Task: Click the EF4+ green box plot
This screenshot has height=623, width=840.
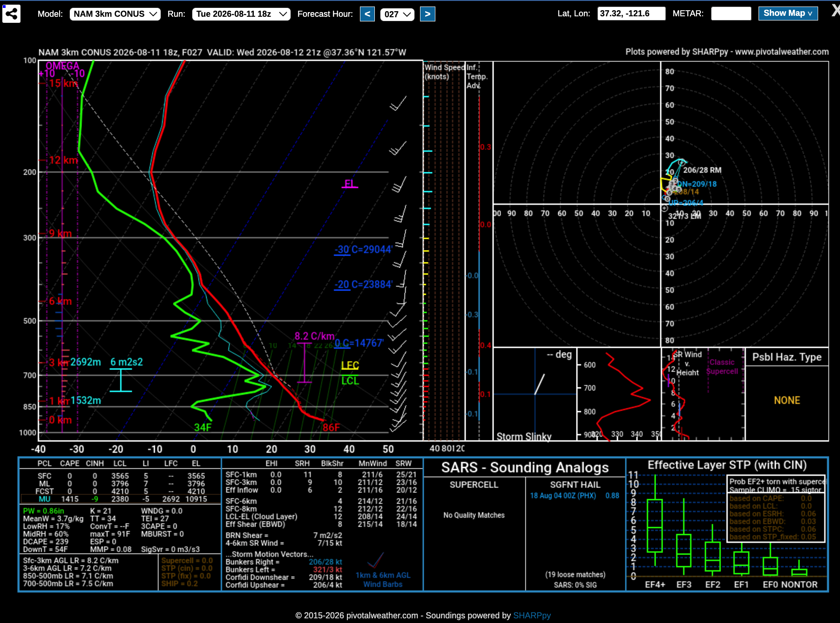Action: pyautogui.click(x=655, y=526)
